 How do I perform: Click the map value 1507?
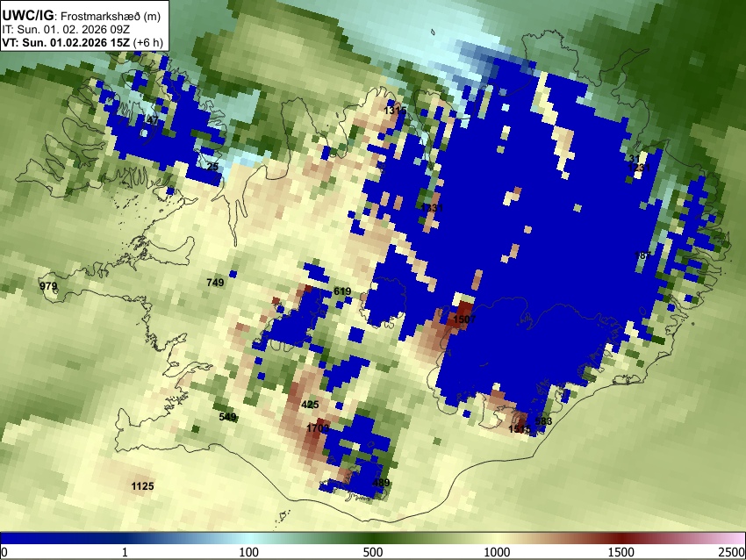click(464, 319)
